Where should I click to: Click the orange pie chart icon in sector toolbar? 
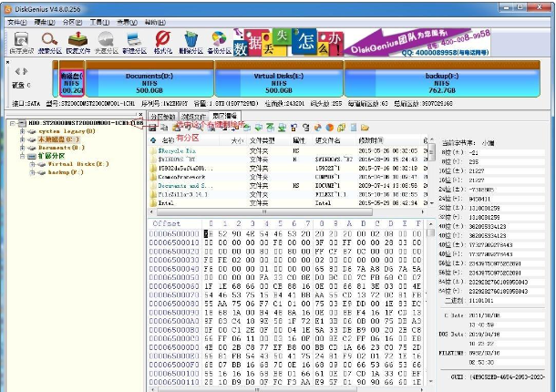coord(330,128)
